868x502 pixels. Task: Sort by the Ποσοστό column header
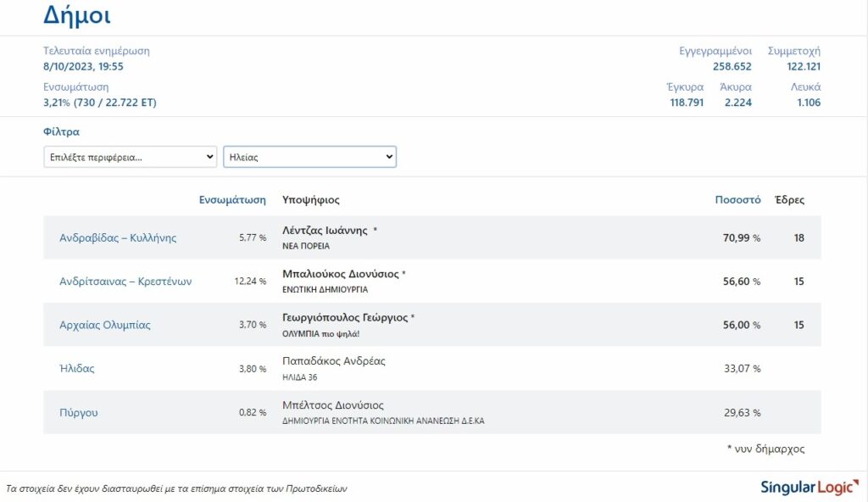click(738, 200)
